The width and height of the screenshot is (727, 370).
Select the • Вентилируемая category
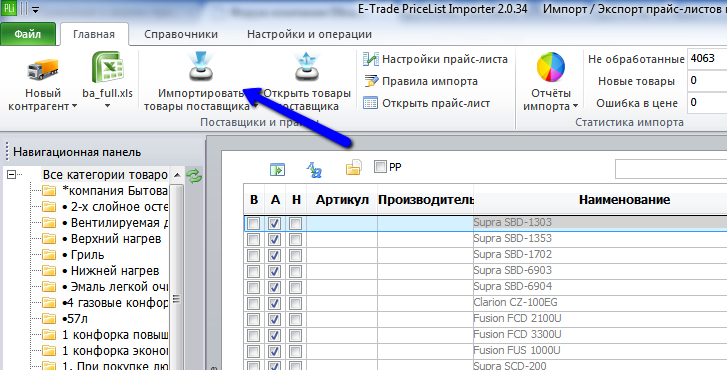point(115,223)
